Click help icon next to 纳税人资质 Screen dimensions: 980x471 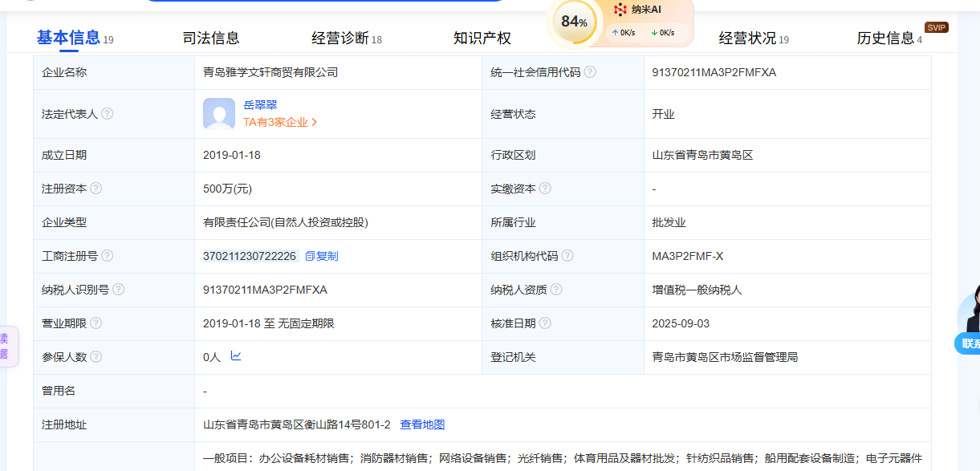click(556, 290)
